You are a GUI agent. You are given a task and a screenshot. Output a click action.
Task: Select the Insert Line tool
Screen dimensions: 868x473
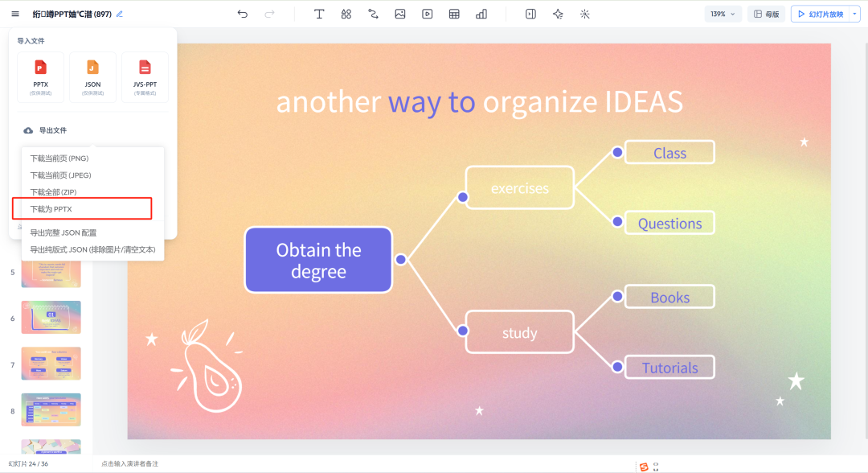tap(373, 14)
